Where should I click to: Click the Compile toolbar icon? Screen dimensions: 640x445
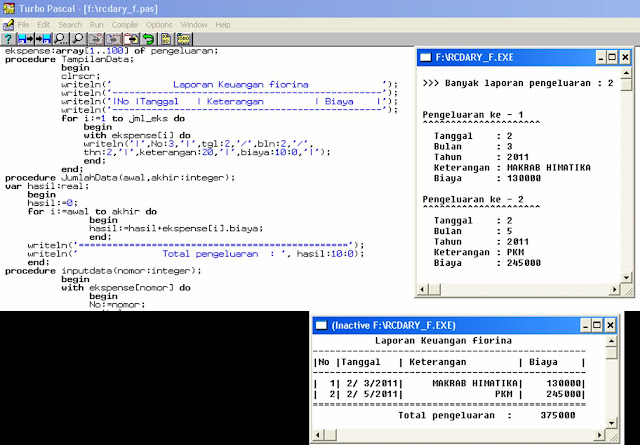coord(166,39)
